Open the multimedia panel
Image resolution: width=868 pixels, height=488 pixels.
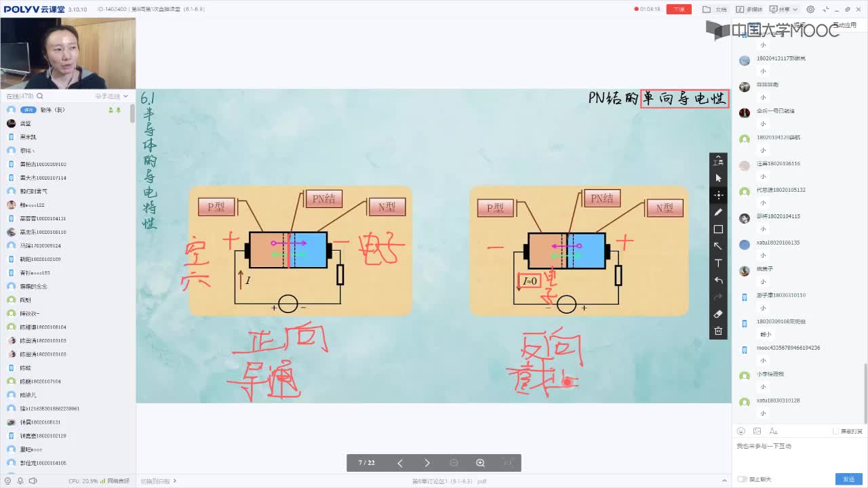(749, 9)
